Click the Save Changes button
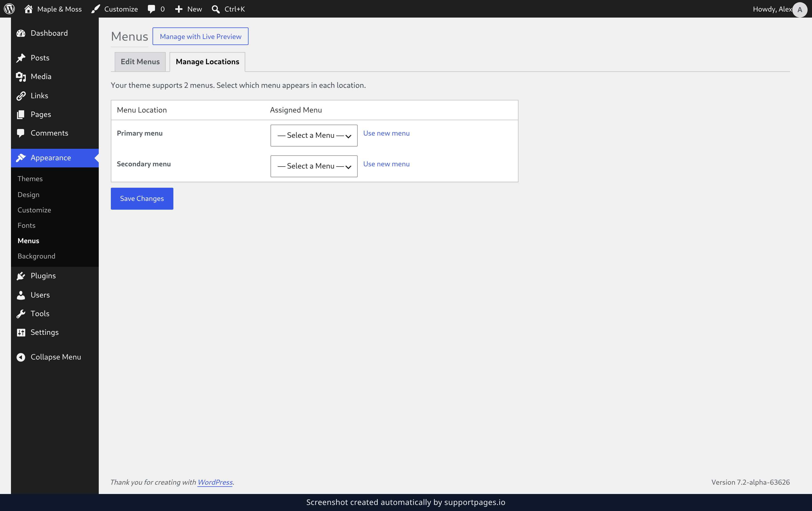This screenshot has height=511, width=812. pyautogui.click(x=142, y=199)
